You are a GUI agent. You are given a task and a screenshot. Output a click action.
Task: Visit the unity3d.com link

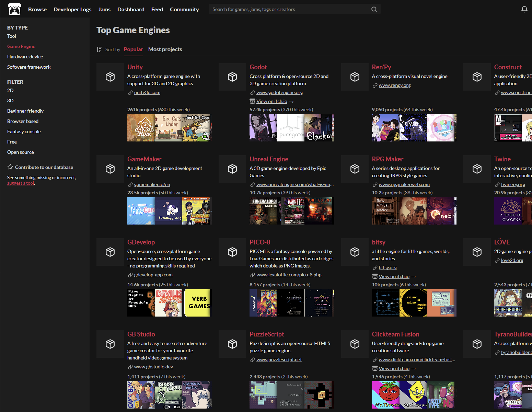tap(147, 93)
